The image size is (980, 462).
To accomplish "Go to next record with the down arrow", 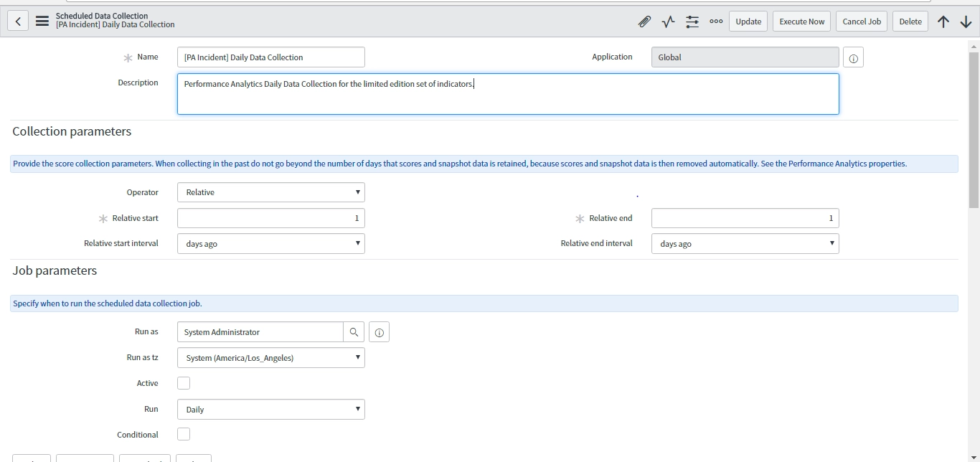I will 966,22.
